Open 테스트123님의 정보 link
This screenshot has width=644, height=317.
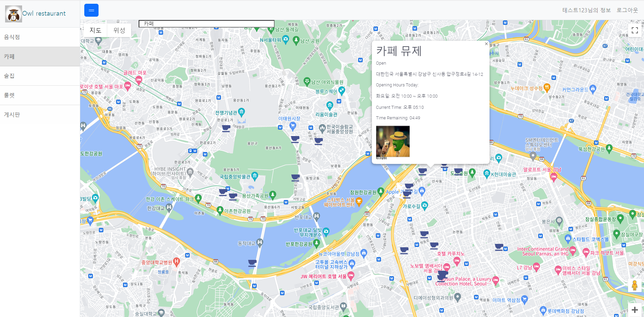pos(586,10)
